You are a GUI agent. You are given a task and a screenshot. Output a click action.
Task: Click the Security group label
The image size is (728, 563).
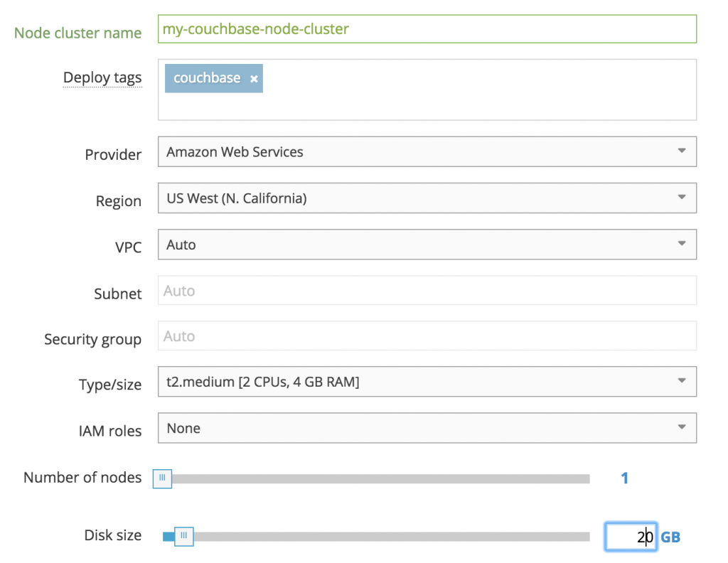[93, 340]
